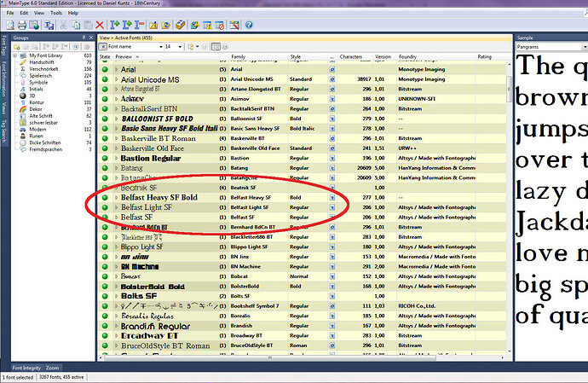Screen dimensions: 588x383
Task: Expand the Baskerville BT Roman family row
Action: coord(116,138)
